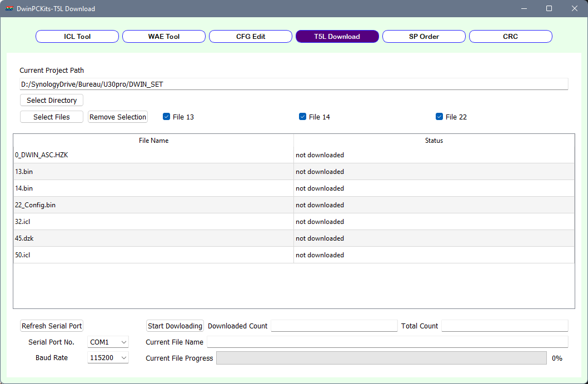Viewport: 588px width, 384px height.
Task: Click the status cell of 50.icl
Action: [434, 255]
